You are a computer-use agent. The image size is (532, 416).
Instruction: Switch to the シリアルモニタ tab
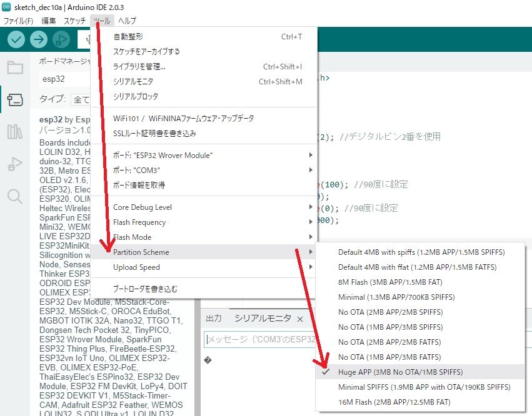(x=263, y=319)
